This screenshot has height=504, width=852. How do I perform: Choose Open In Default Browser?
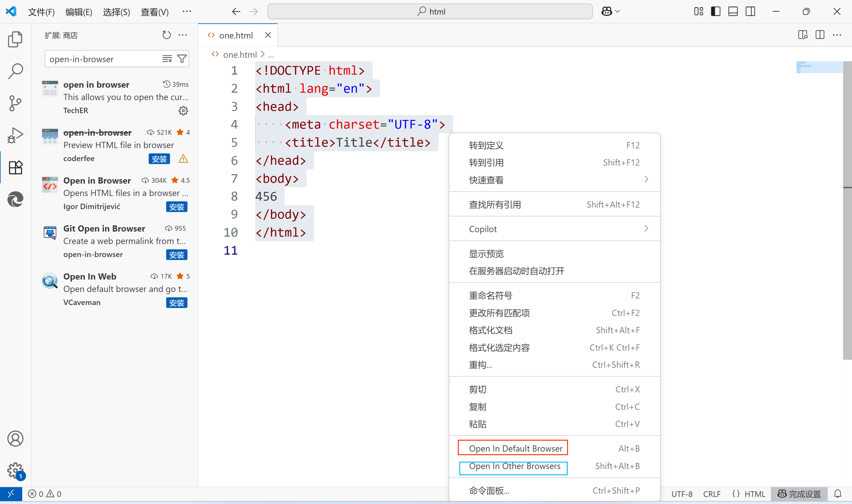555,448
